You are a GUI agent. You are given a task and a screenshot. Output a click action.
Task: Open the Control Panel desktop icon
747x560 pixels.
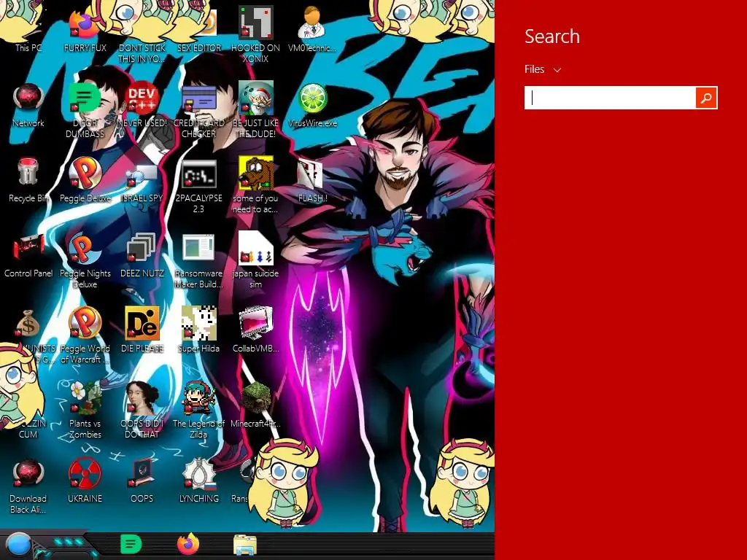tap(28, 256)
